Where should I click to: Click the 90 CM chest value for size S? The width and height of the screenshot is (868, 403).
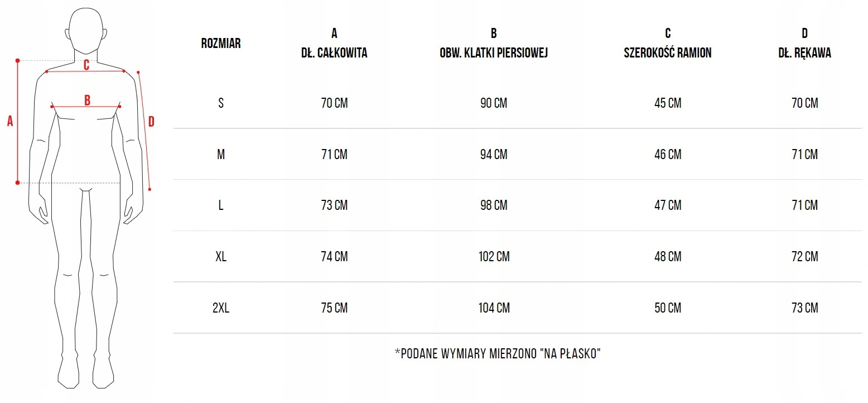(x=494, y=103)
